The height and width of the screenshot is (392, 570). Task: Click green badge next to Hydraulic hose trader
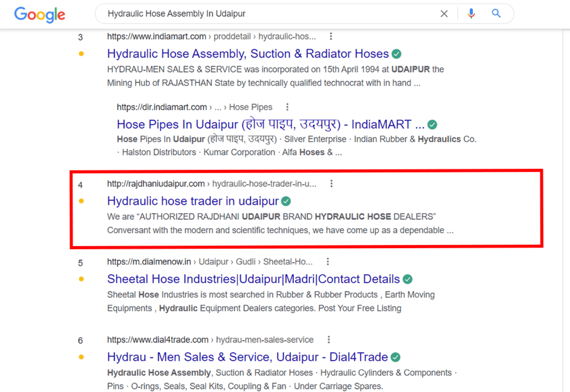pos(286,201)
